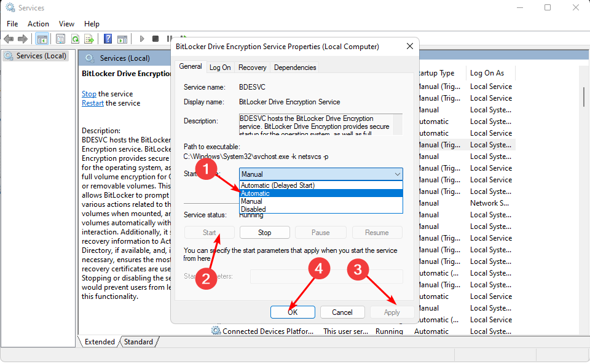
Task: Click the BitLocker Drive Encryption Service display name
Action: (x=289, y=102)
